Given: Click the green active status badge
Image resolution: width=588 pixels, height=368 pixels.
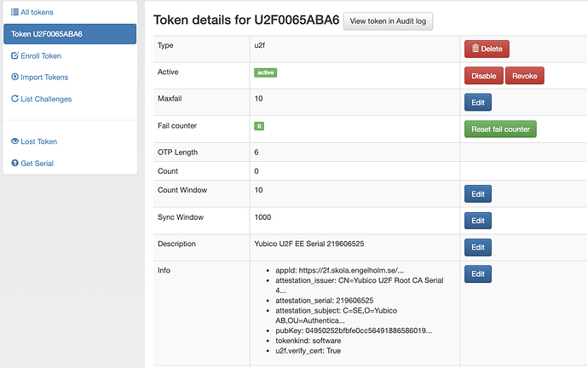Looking at the screenshot, I should (x=266, y=72).
